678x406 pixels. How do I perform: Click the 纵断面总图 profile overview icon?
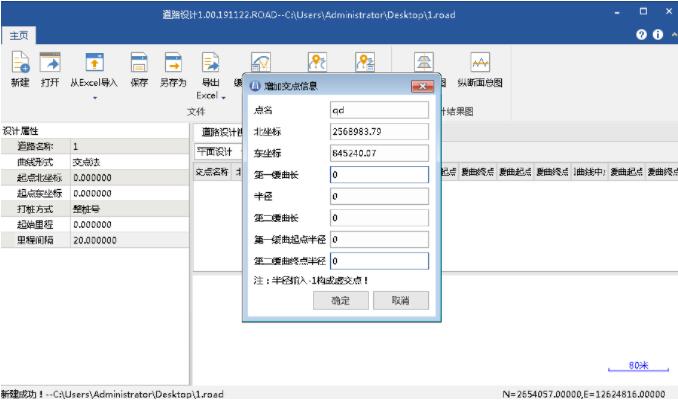tap(480, 62)
